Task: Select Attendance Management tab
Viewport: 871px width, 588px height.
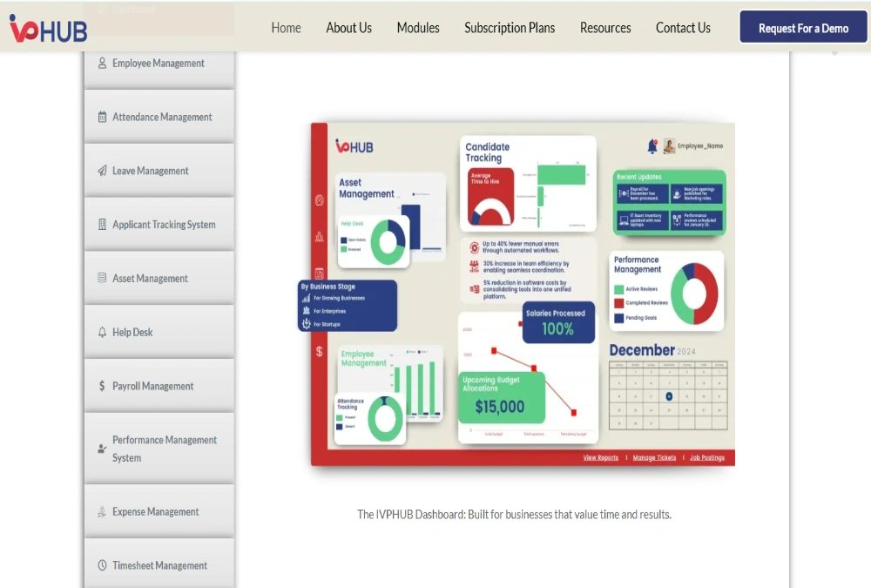Action: click(159, 117)
